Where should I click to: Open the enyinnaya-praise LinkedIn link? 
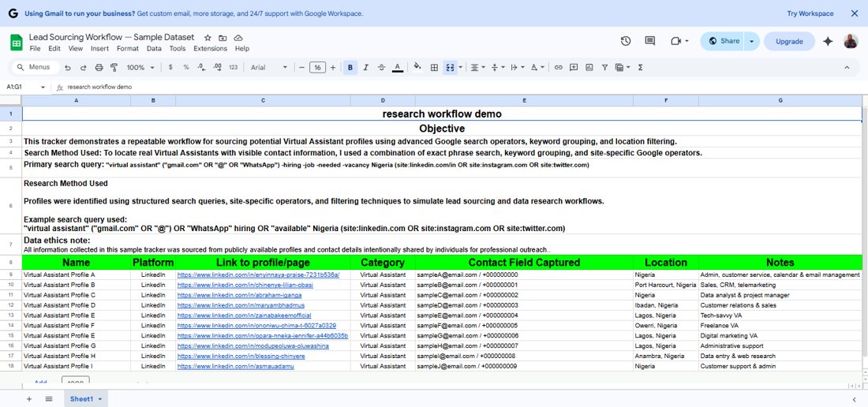259,274
